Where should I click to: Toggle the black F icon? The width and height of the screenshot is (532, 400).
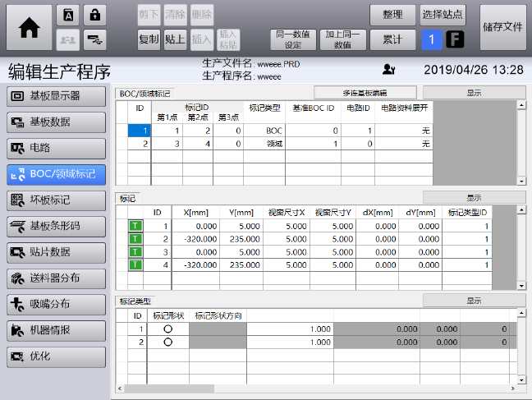pos(455,39)
